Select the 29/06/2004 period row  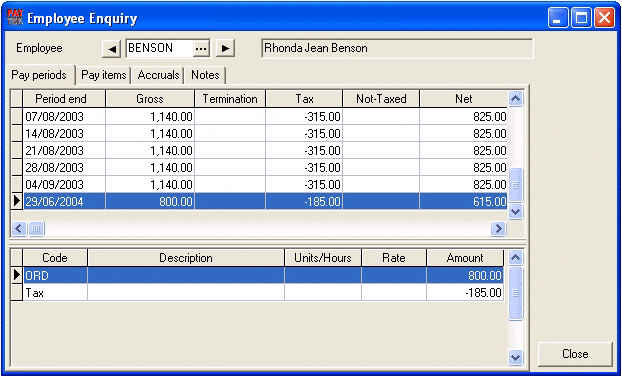(259, 201)
